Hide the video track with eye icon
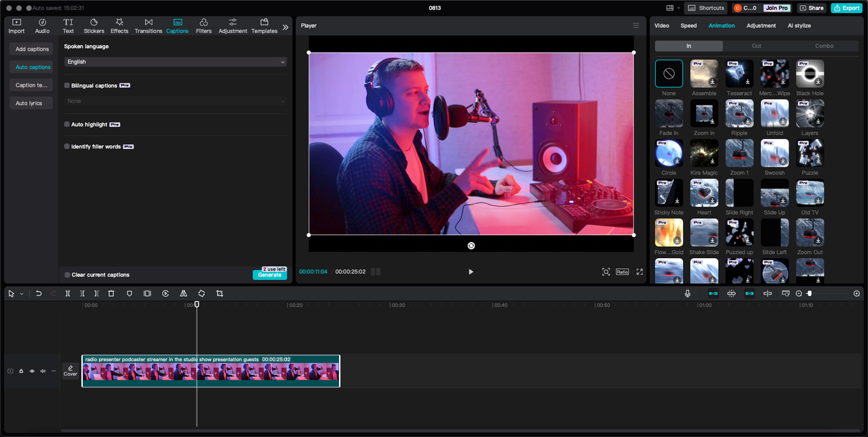868x437 pixels. coord(32,371)
